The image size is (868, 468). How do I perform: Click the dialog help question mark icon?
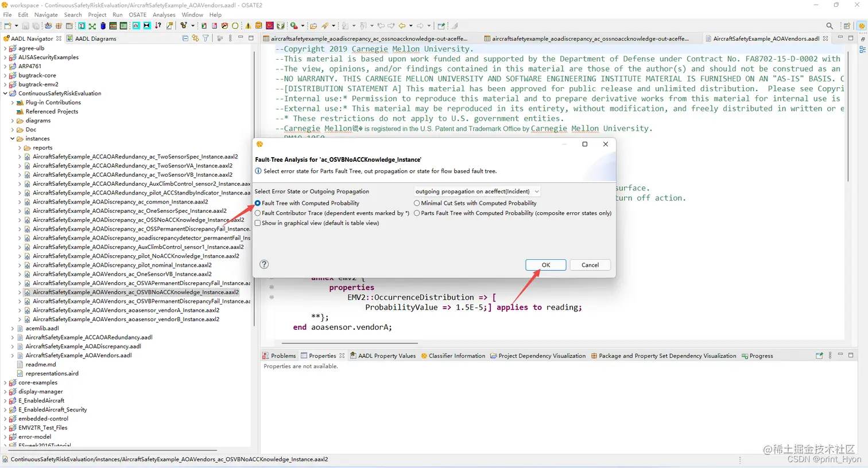264,264
